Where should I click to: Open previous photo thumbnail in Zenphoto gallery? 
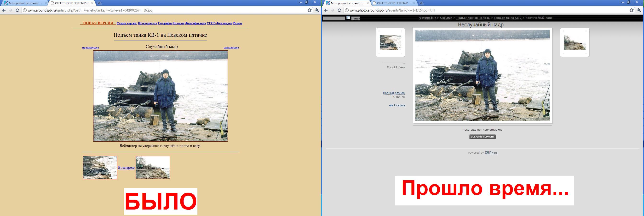[x=390, y=42]
